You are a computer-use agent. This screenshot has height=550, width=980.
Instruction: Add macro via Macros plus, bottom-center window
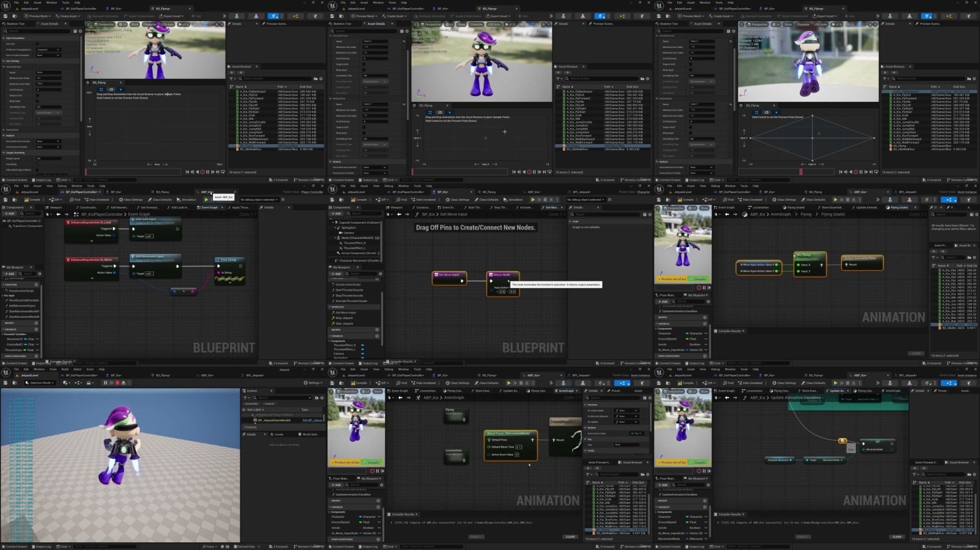(x=378, y=500)
